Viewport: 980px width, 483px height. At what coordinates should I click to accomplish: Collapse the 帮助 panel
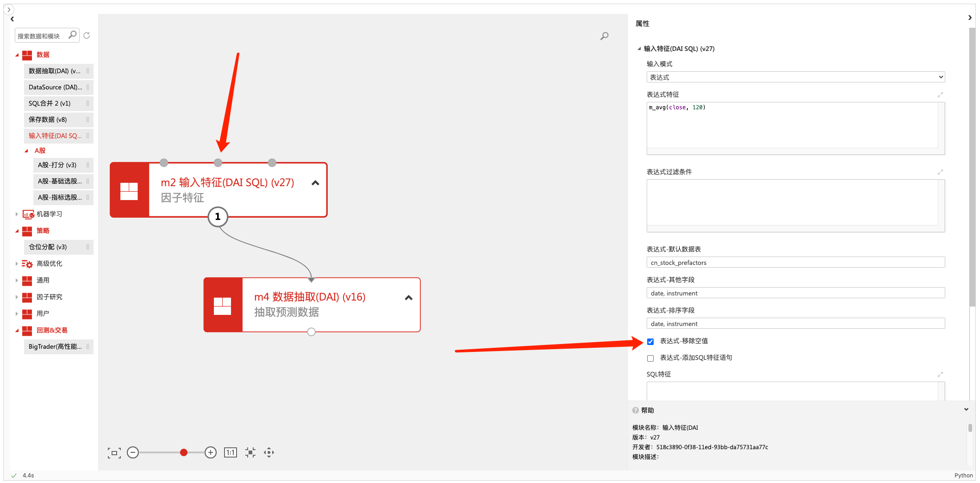click(x=966, y=409)
